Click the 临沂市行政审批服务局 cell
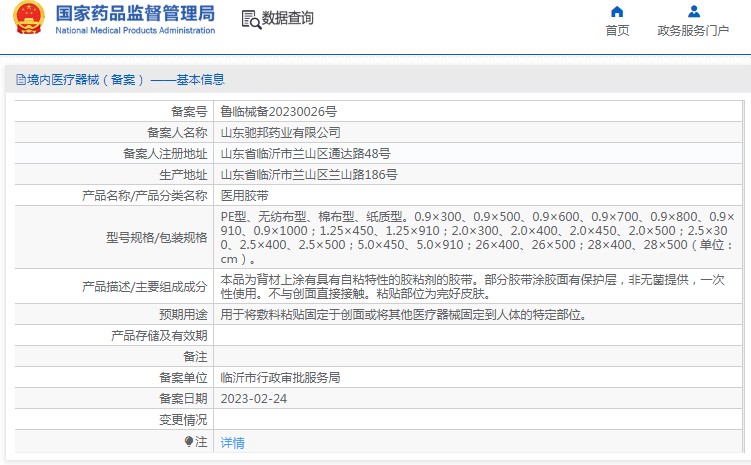This screenshot has width=751, height=465. (478, 378)
